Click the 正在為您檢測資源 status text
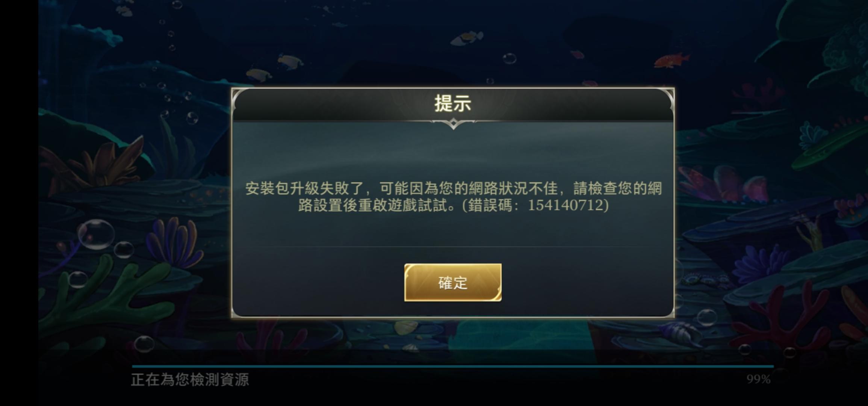The image size is (868, 406). [x=190, y=380]
